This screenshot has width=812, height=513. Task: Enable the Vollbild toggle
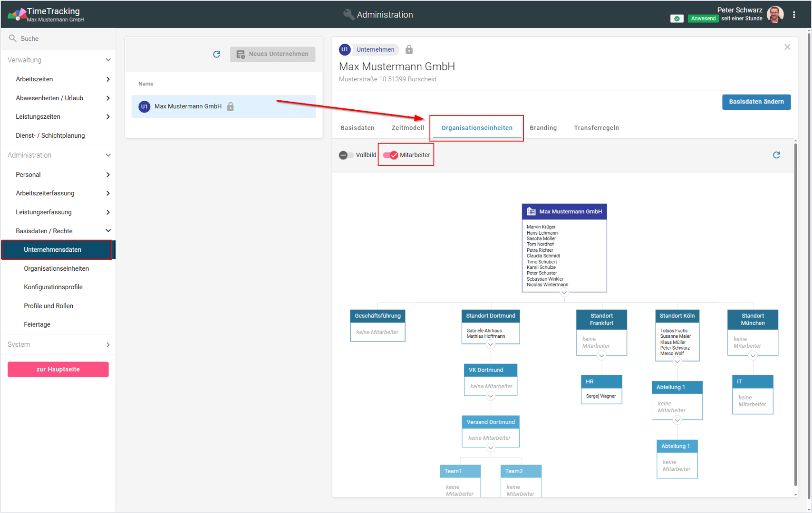tap(346, 155)
